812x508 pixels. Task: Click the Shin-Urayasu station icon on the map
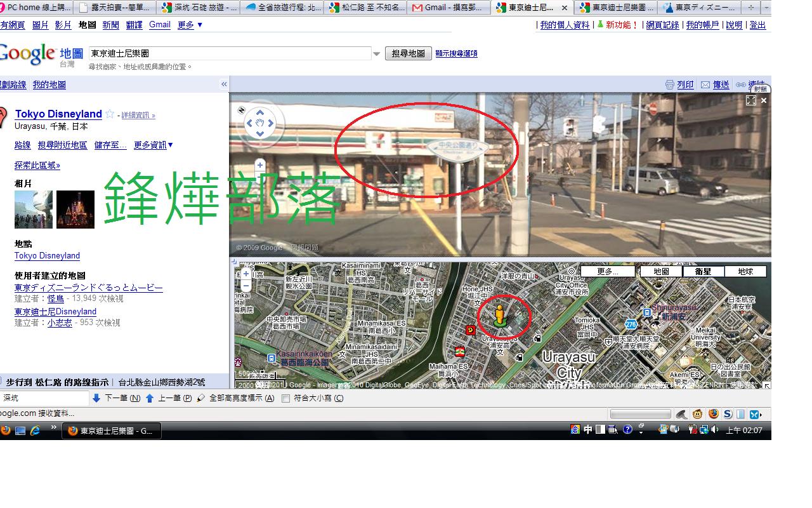[x=646, y=312]
